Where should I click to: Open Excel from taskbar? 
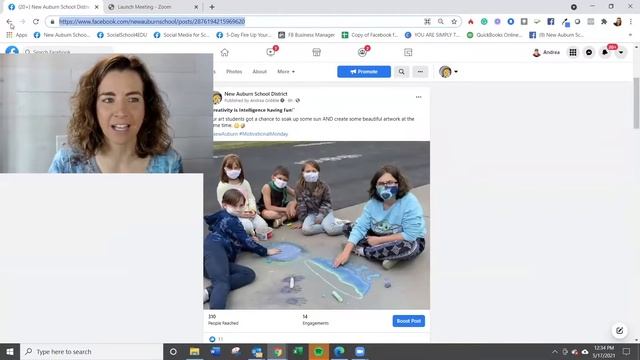point(298,351)
